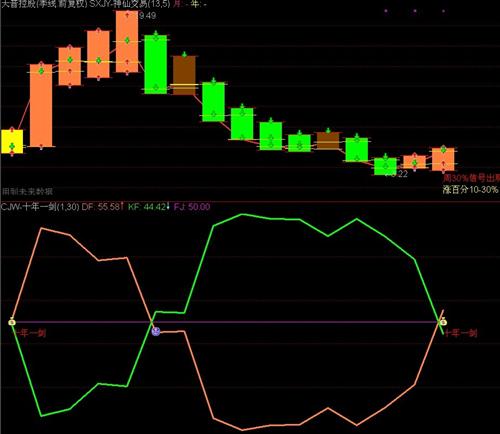Click the yellow candlestick at the chart start
The width and height of the screenshot is (500, 434).
pyautogui.click(x=12, y=141)
